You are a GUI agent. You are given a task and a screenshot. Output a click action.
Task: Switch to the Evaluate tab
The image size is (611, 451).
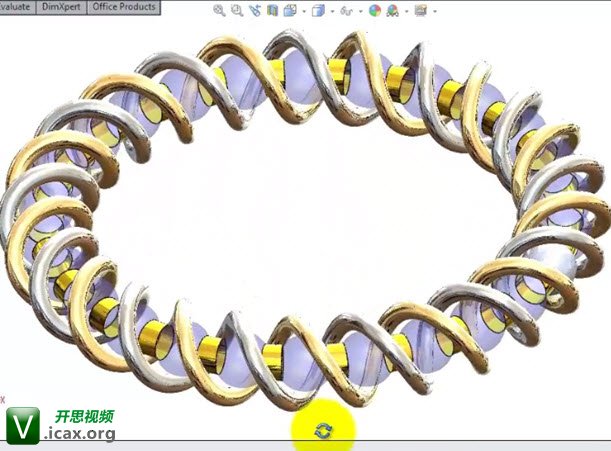(x=17, y=7)
